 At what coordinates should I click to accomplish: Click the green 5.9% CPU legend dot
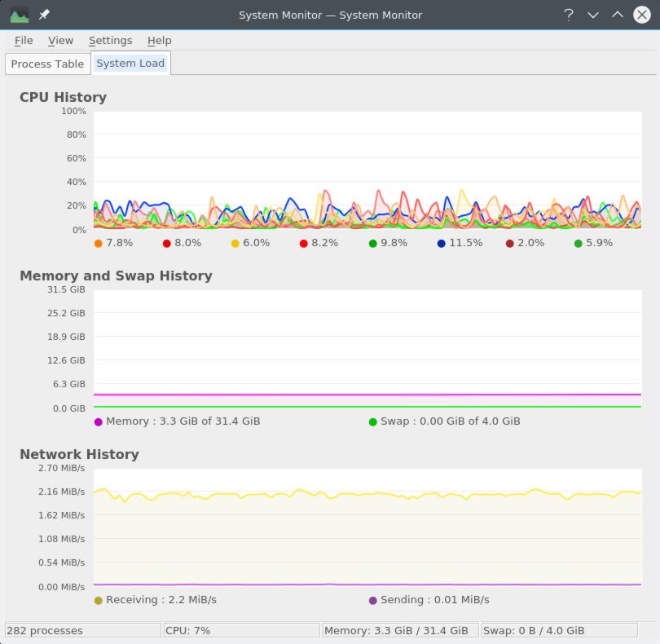[579, 244]
